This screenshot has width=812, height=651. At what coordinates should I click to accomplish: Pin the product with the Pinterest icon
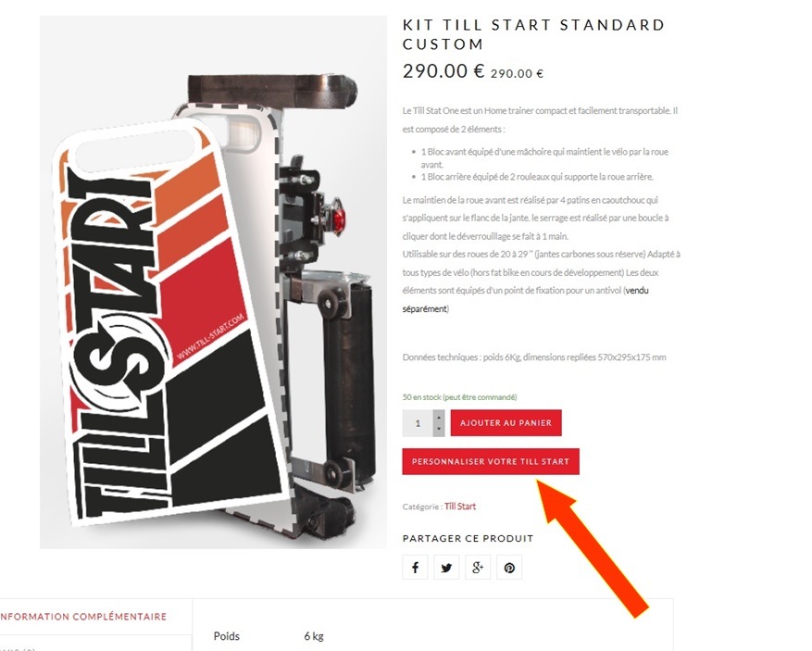click(509, 567)
